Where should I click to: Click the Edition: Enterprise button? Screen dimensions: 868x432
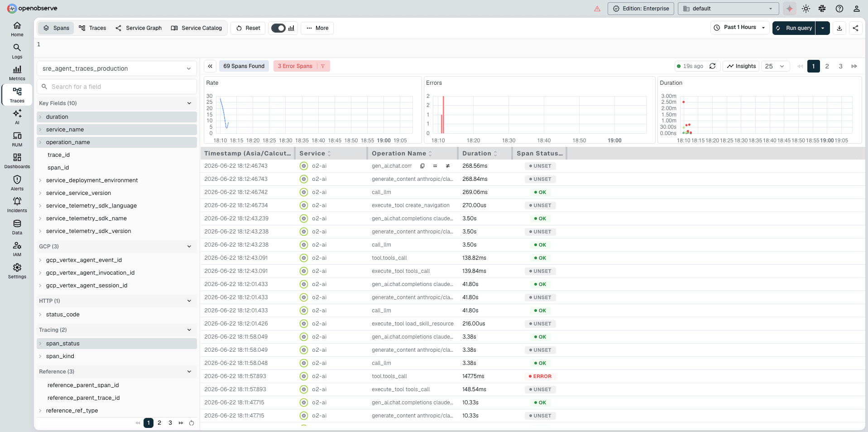pos(641,9)
